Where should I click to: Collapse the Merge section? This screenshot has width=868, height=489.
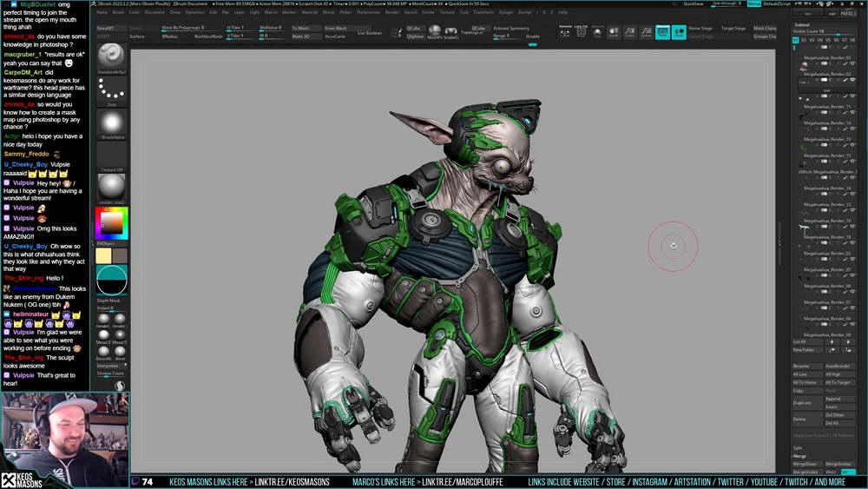click(799, 456)
